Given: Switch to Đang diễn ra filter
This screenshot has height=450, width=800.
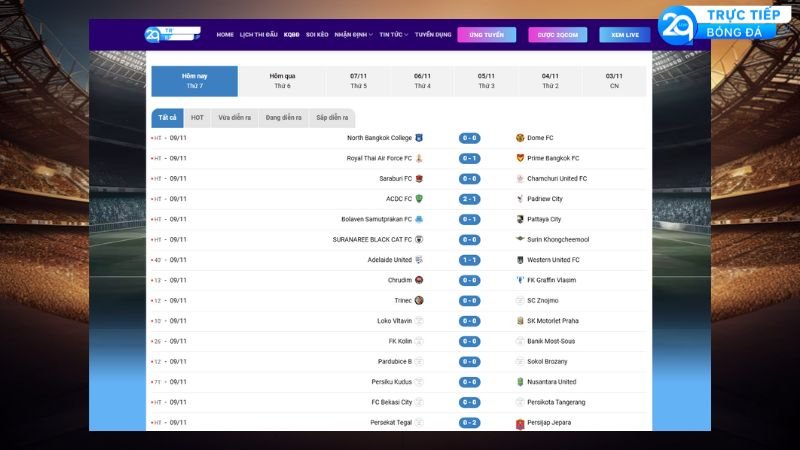Looking at the screenshot, I should (x=284, y=118).
